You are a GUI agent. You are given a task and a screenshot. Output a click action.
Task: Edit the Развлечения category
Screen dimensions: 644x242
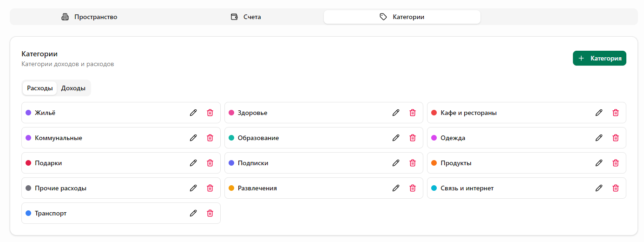coord(396,188)
